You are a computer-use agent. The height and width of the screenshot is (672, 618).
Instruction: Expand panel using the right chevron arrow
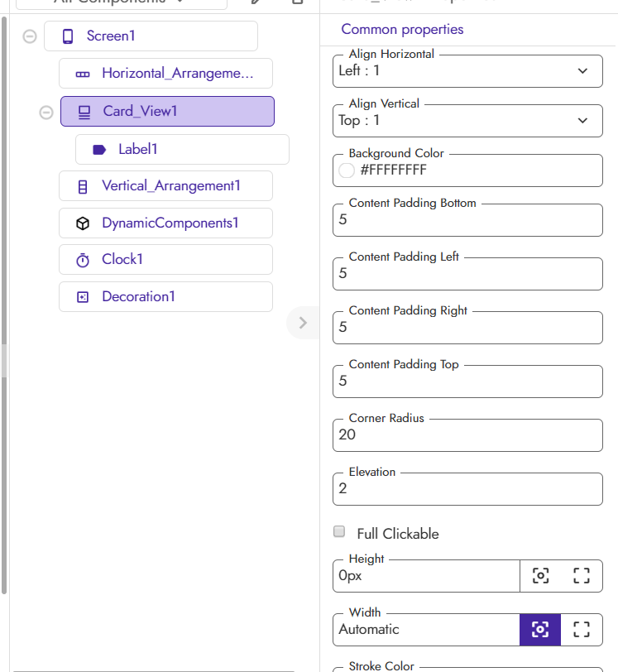pos(303,323)
